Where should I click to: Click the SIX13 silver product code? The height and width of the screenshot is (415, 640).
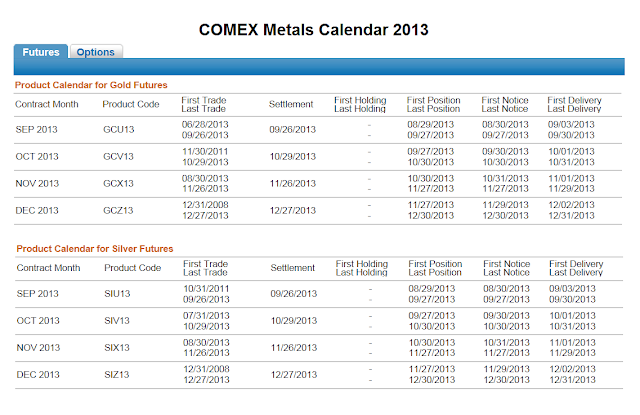117,346
